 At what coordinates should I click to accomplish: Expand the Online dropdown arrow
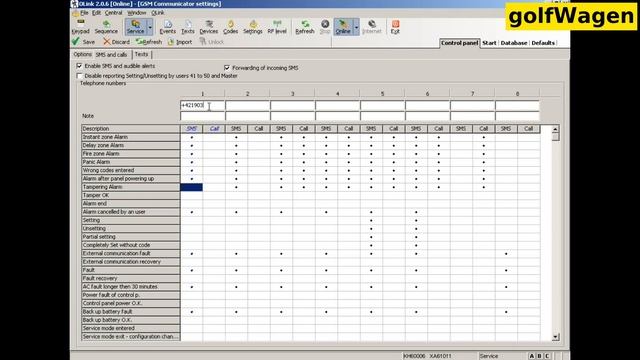356,27
